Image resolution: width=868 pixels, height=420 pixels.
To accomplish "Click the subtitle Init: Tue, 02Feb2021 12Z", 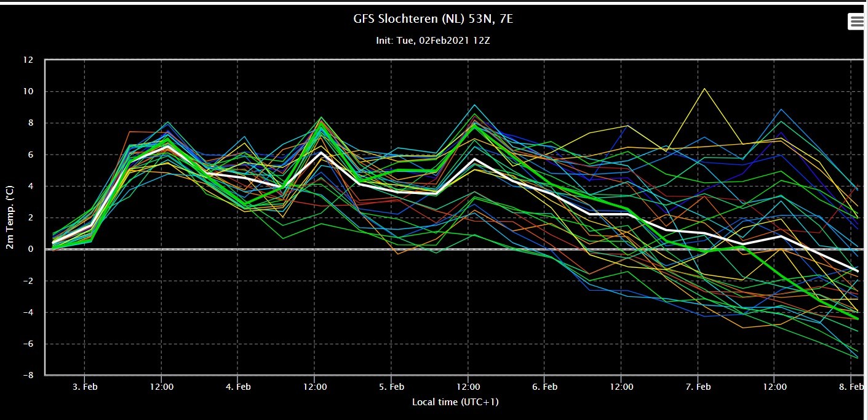I will pos(433,41).
